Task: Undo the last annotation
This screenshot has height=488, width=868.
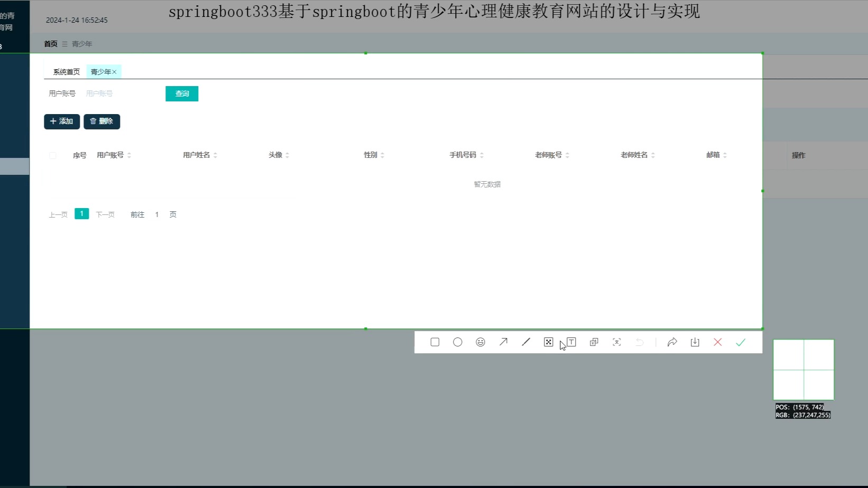Action: click(640, 342)
